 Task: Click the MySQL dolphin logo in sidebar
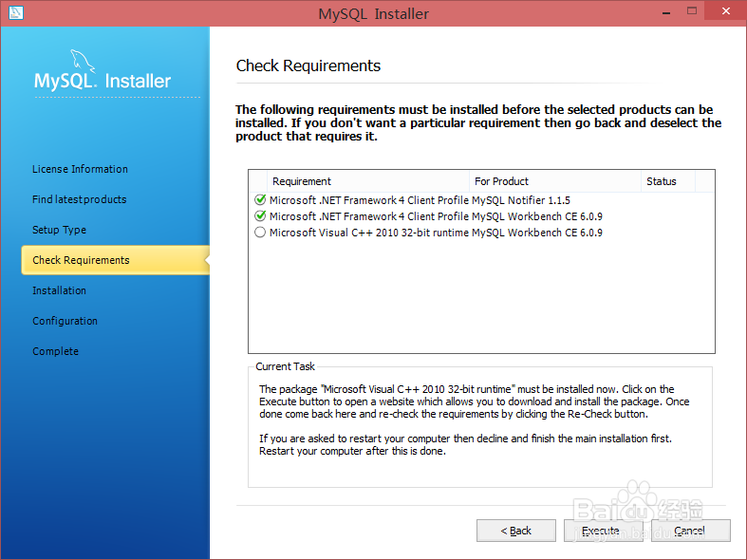click(x=83, y=61)
